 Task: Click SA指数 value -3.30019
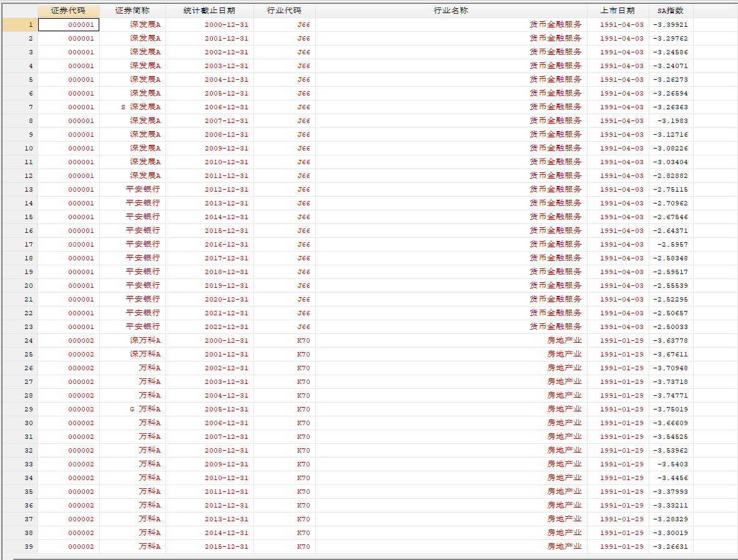tap(670, 533)
